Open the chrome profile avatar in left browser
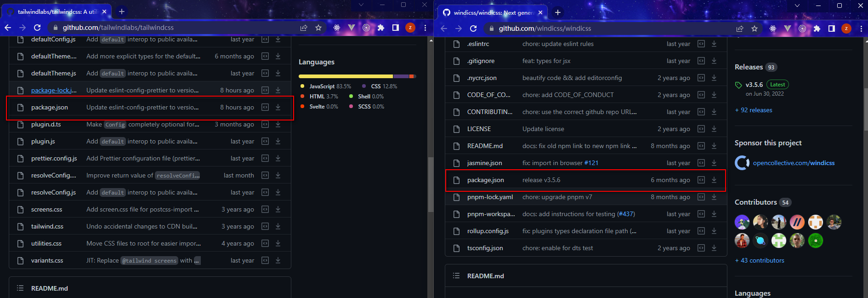This screenshot has width=868, height=298. coord(410,28)
